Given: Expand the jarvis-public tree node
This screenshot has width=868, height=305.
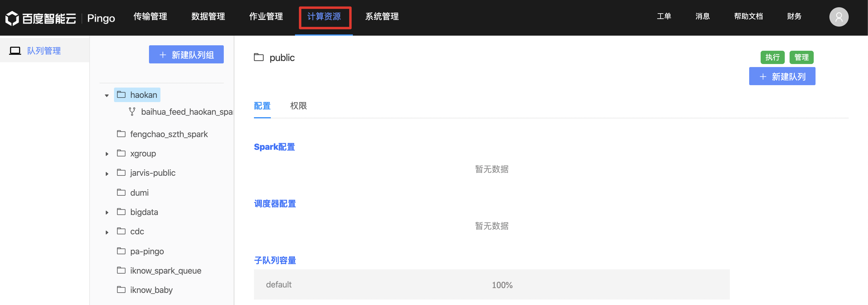Looking at the screenshot, I should 107,174.
